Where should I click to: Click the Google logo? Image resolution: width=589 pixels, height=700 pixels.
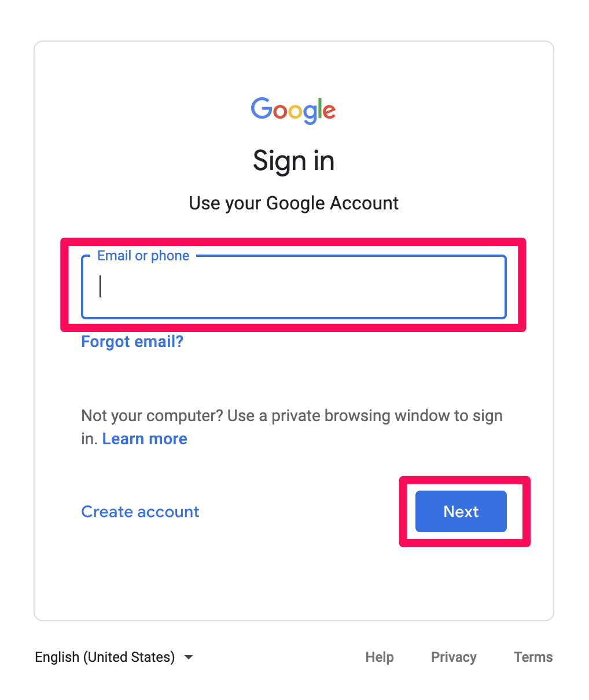tap(293, 110)
